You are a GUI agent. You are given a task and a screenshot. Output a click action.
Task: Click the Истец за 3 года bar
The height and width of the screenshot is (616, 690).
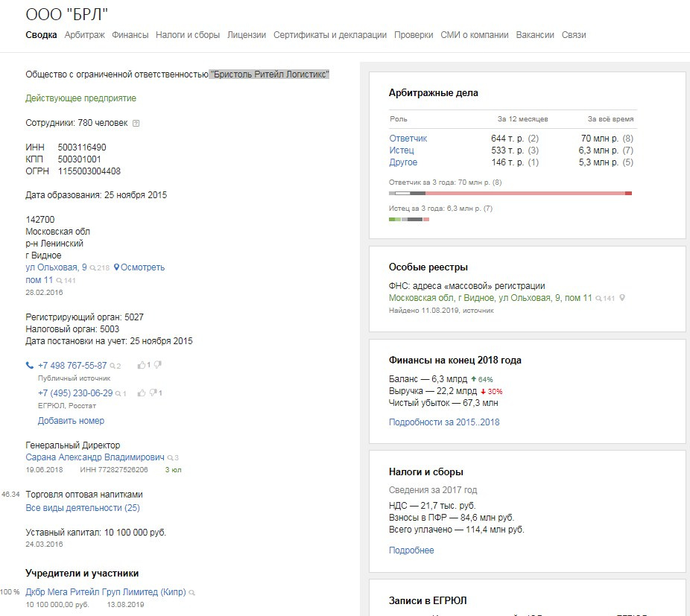pos(409,219)
